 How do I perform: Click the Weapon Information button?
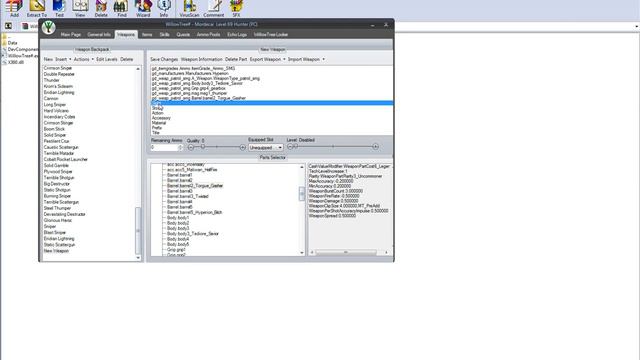[x=202, y=60]
